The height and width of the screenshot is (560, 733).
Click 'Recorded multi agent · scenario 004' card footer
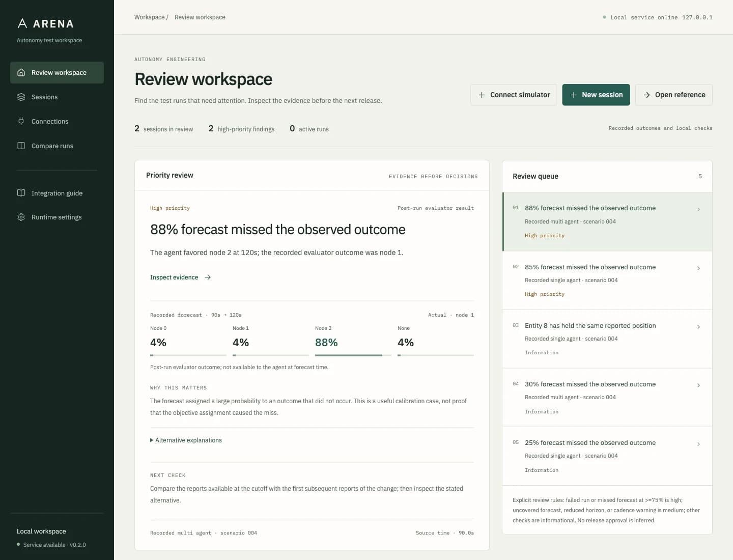[204, 533]
